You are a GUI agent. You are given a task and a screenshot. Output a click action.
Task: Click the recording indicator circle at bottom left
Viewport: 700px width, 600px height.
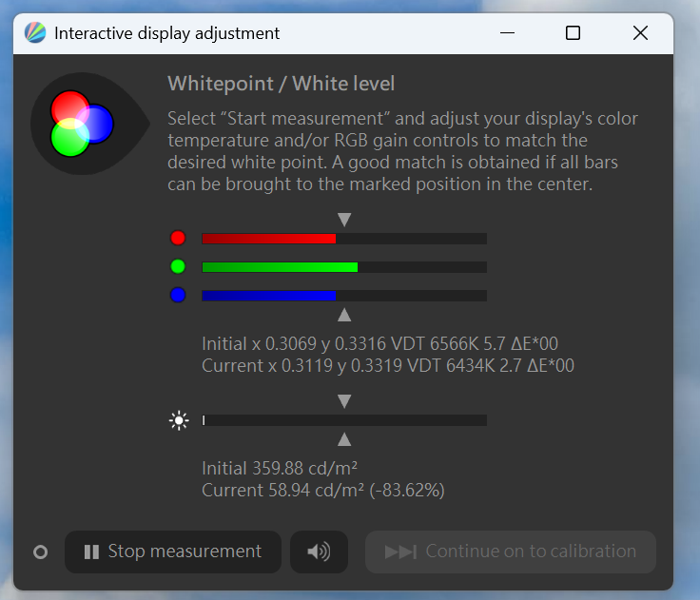tap(40, 552)
